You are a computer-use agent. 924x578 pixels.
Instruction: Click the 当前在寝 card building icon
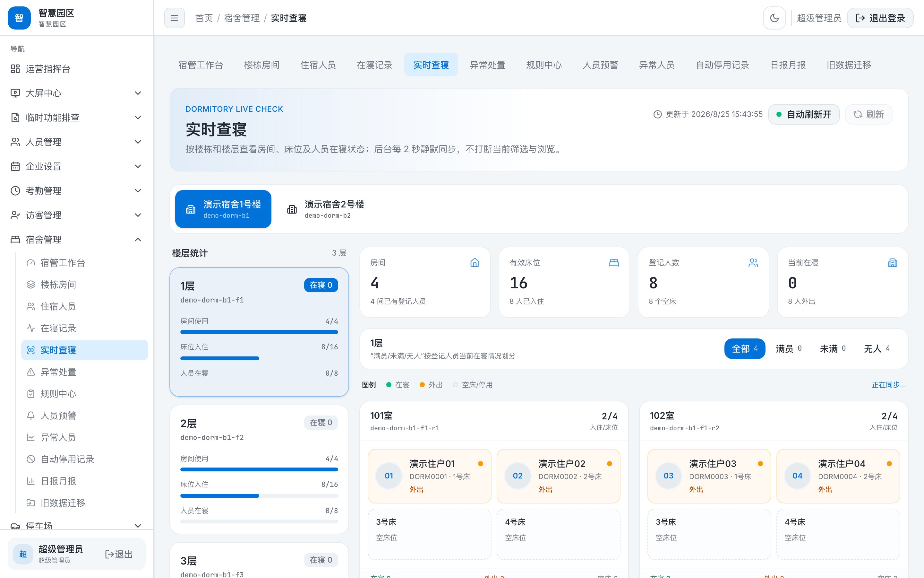[892, 263]
